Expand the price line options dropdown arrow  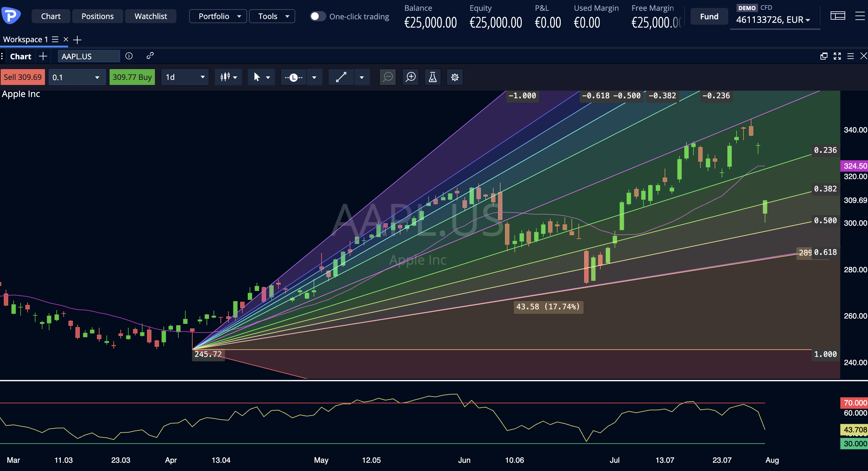pyautogui.click(x=314, y=78)
